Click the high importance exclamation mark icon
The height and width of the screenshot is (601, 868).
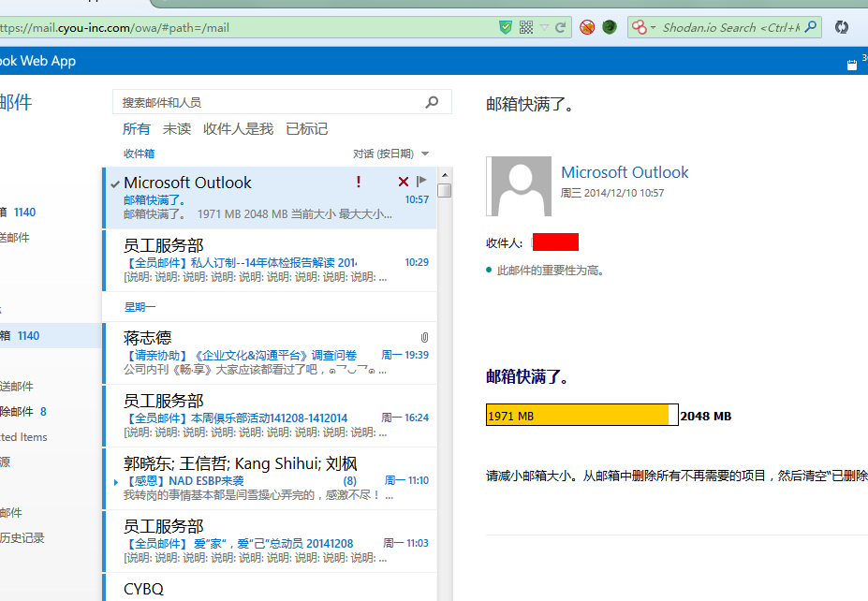point(359,182)
